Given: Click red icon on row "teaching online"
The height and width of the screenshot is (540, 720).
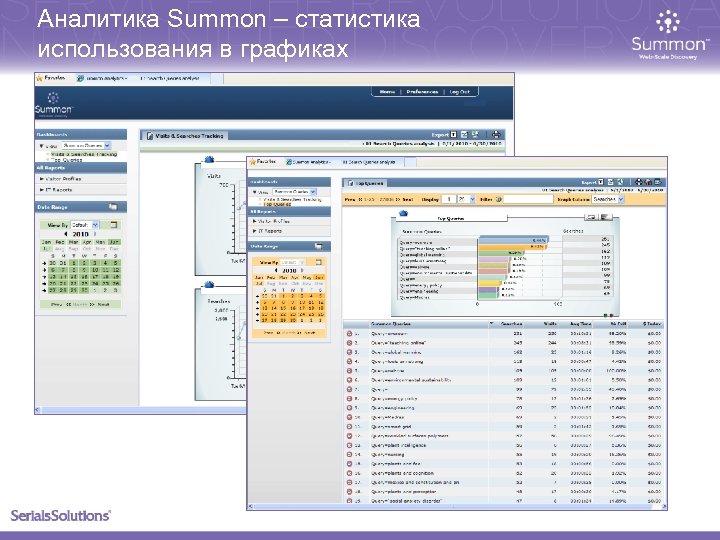Looking at the screenshot, I should tap(349, 343).
